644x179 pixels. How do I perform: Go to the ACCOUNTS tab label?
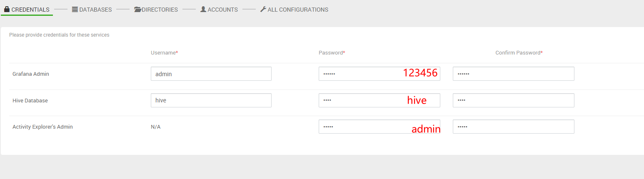(x=222, y=10)
